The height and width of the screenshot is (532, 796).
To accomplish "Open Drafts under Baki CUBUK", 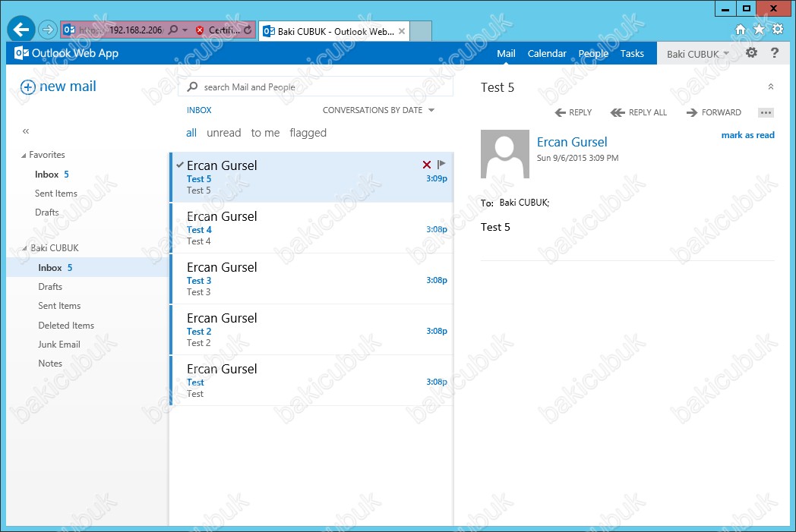I will (x=50, y=287).
